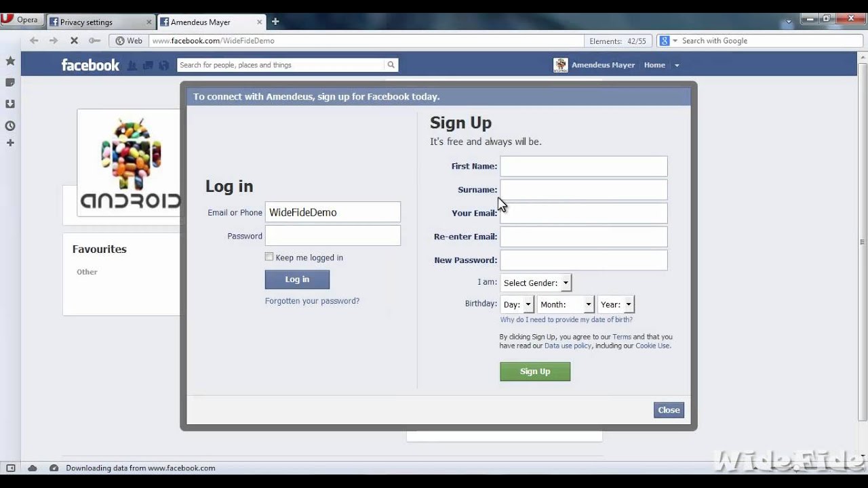Open the notes panel in Opera sidebar

[10, 82]
